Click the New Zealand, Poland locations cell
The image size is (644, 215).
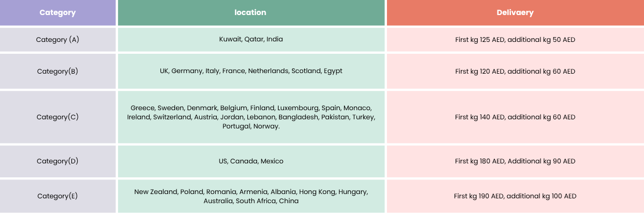click(x=251, y=196)
